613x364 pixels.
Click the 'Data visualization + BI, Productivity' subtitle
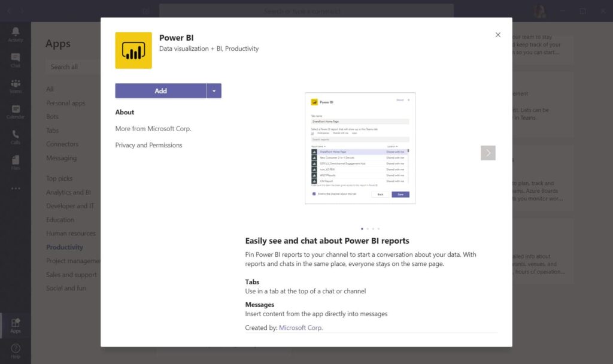(209, 48)
